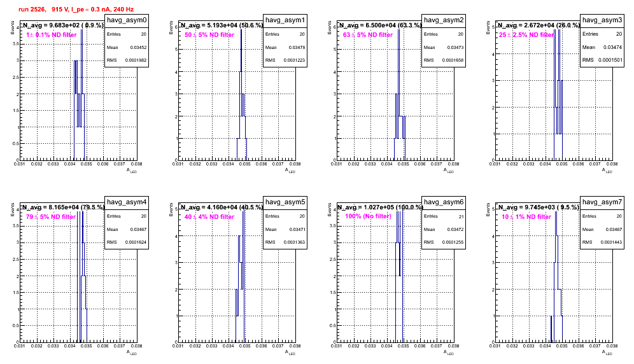The image size is (634, 364).
Task: Select the 63± 5% ND filter label
Action: click(368, 35)
